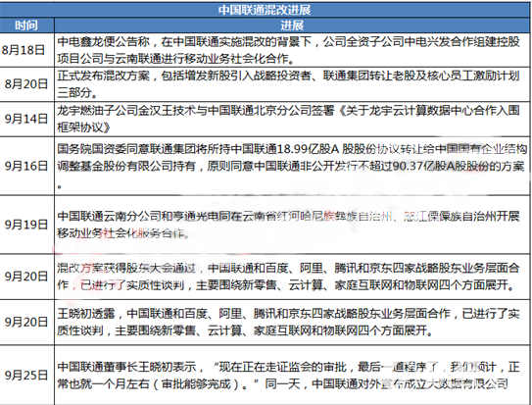Screen dimensions: 532x405
Task: Select the entry starting 龙宇燃油子公司
Action: (292, 119)
